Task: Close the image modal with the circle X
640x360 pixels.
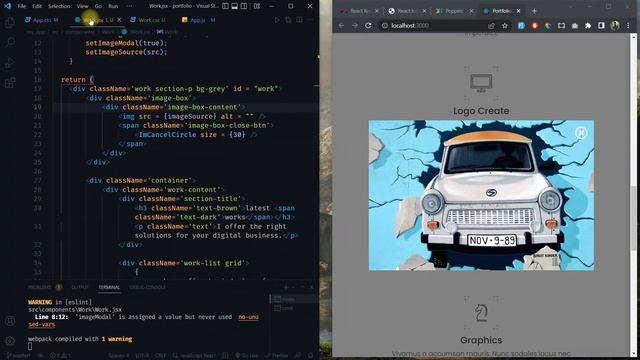Action: pos(581,133)
